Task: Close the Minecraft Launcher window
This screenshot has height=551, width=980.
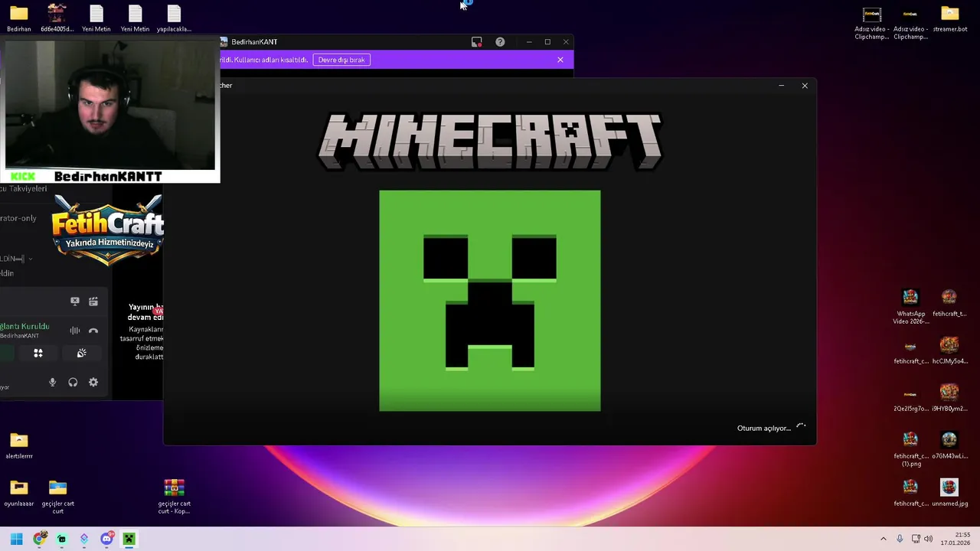Action: point(805,86)
